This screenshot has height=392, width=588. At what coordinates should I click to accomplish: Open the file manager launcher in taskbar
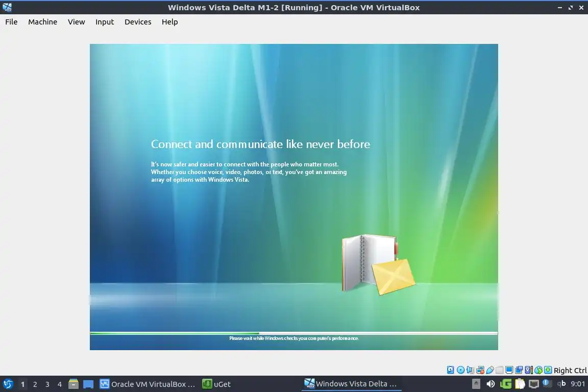click(x=73, y=384)
